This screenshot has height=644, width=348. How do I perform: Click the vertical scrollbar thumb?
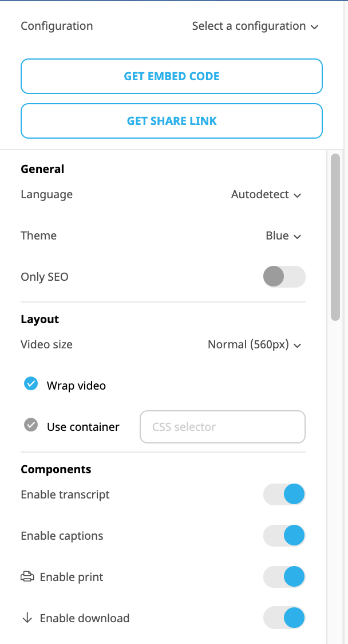[x=335, y=237]
